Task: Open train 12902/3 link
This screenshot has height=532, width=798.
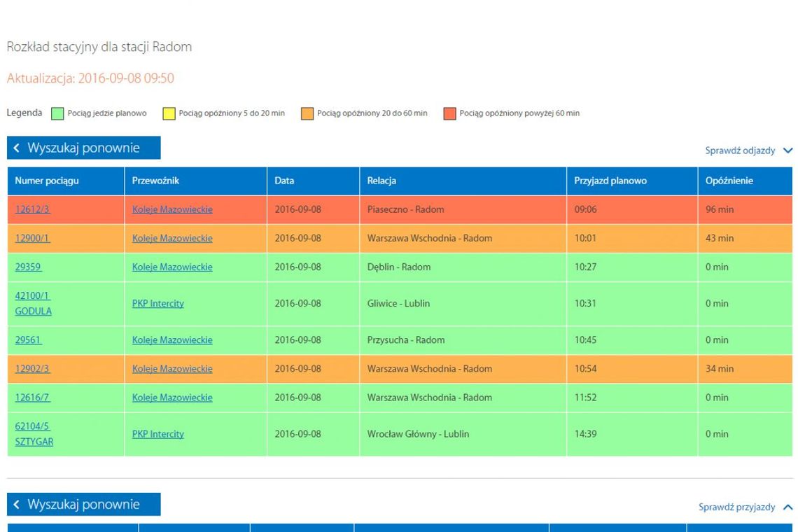Action: click(32, 369)
